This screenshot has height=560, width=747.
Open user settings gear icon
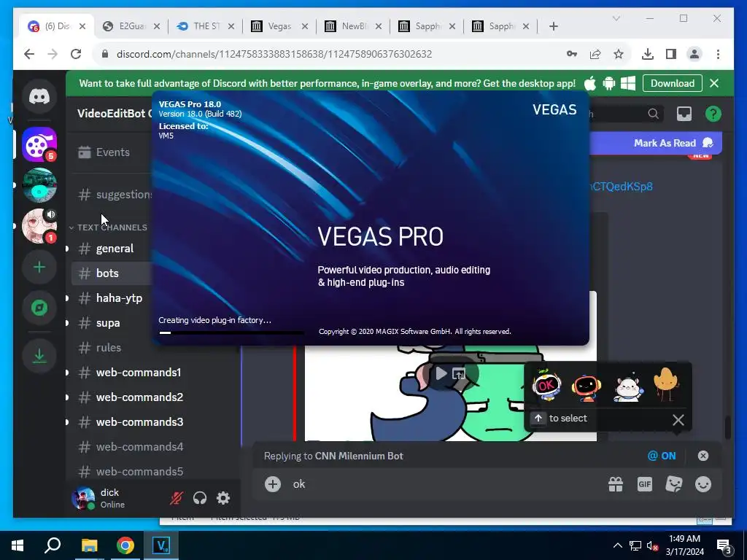223,498
